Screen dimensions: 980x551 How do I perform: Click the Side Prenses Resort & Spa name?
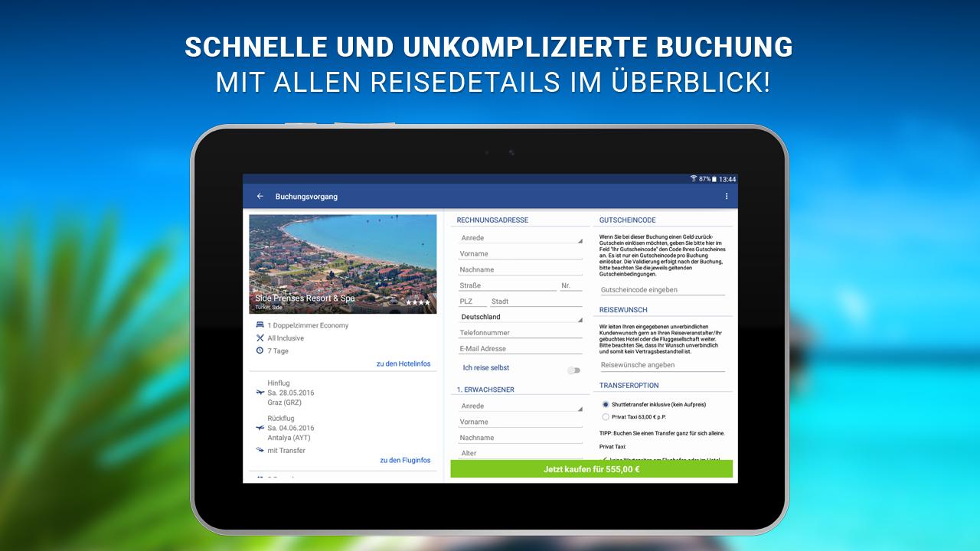[305, 298]
